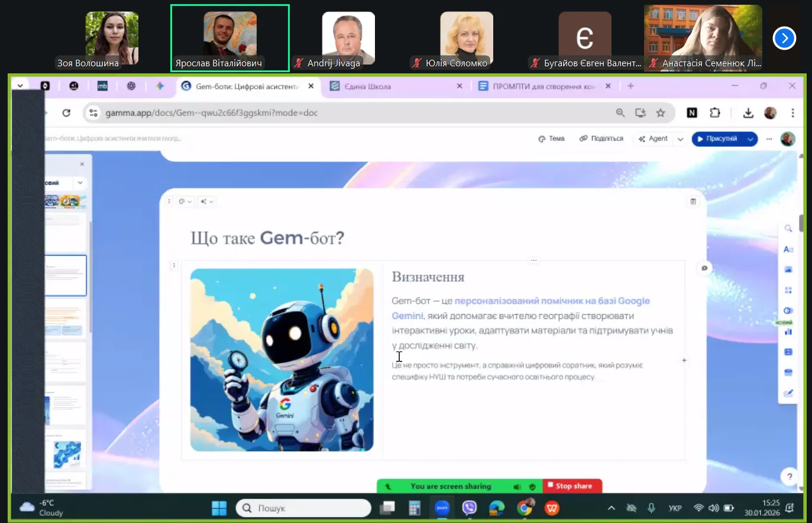Click the Що таке Gem-бот? heading
The height and width of the screenshot is (523, 812).
pyautogui.click(x=267, y=238)
